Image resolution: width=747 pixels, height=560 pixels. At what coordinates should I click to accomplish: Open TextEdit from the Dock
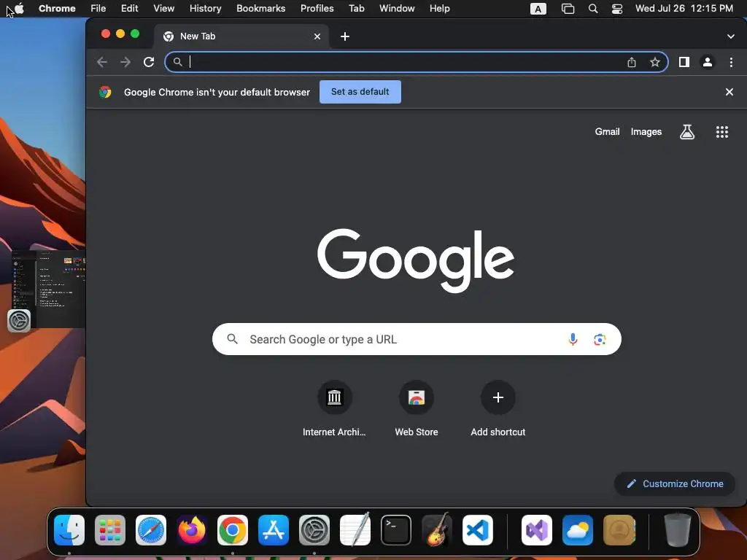click(355, 530)
